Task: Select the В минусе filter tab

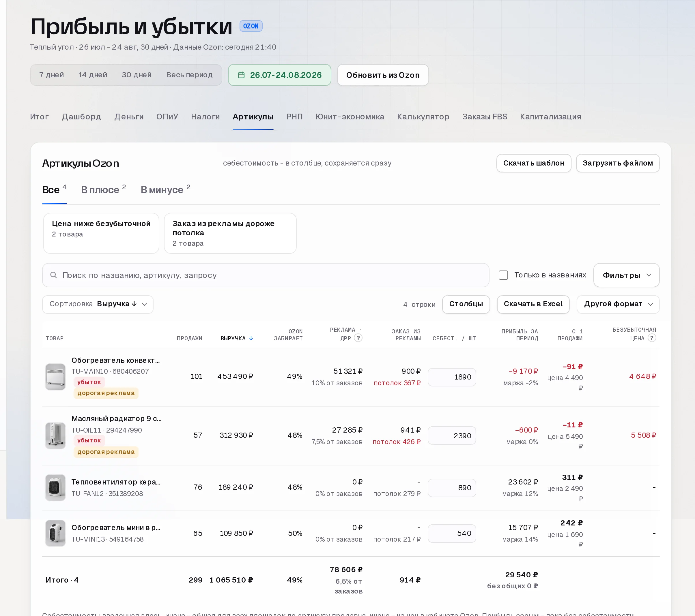Action: [x=166, y=189]
